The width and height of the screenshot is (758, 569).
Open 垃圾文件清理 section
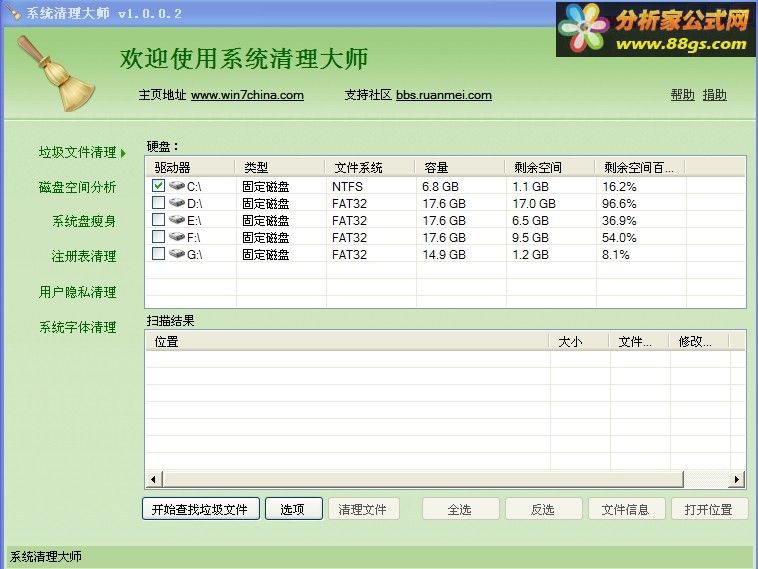(77, 153)
